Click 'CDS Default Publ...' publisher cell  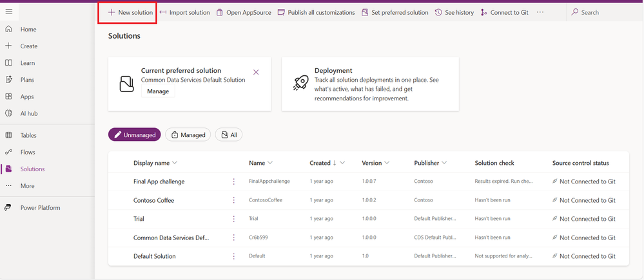coord(435,238)
